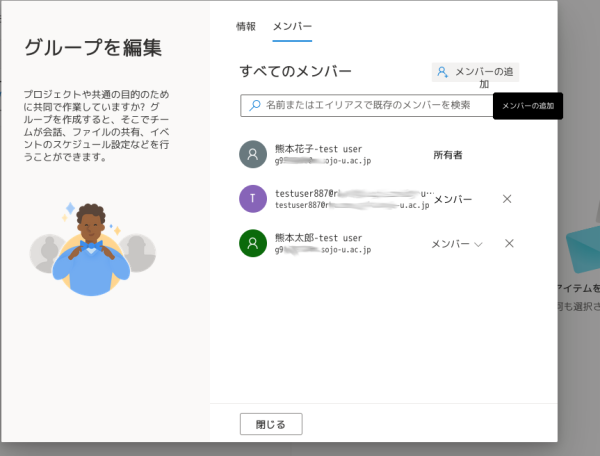The width and height of the screenshot is (600, 456).
Task: Select the 熊本花子-test user name
Action: pos(318,148)
